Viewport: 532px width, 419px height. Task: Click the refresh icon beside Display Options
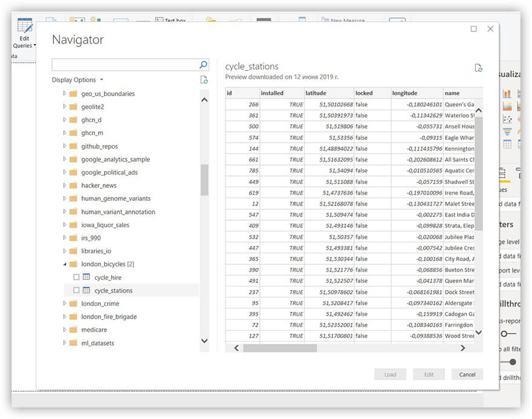[204, 80]
